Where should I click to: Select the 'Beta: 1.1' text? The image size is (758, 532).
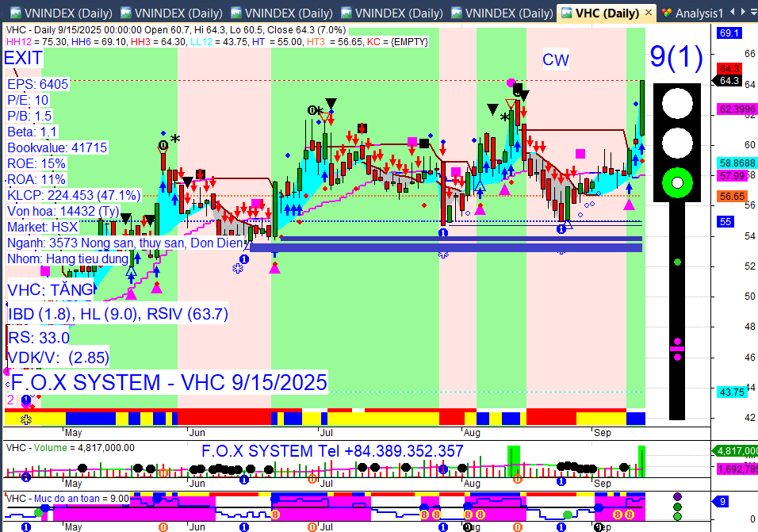33,132
